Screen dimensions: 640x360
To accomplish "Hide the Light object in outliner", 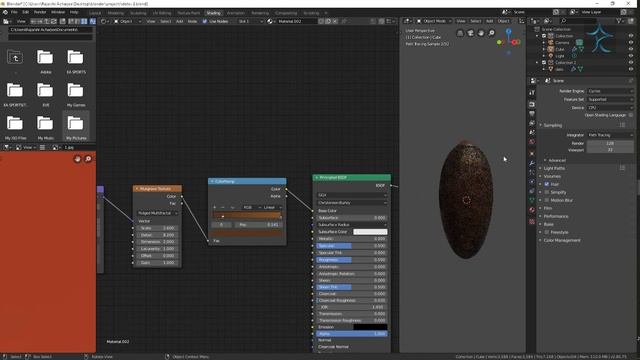I will (x=631, y=56).
